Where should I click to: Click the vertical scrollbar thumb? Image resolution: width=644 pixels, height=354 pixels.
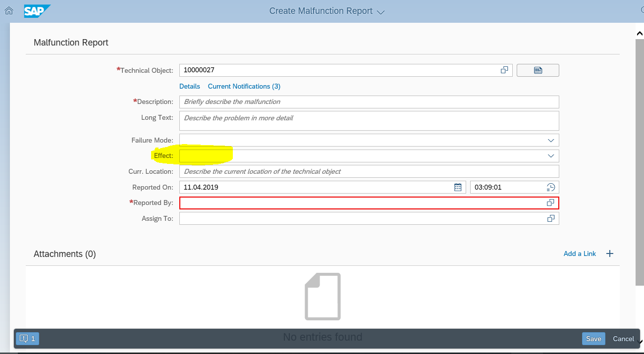click(x=640, y=162)
